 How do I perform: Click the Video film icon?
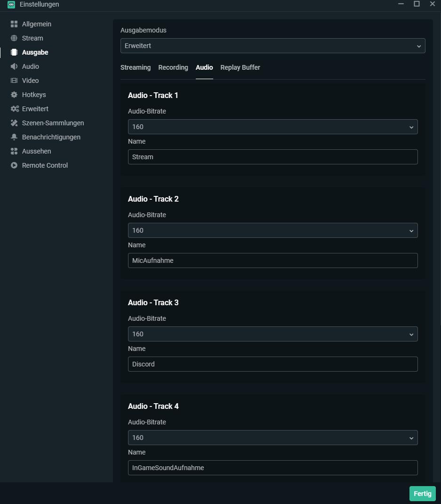[14, 81]
